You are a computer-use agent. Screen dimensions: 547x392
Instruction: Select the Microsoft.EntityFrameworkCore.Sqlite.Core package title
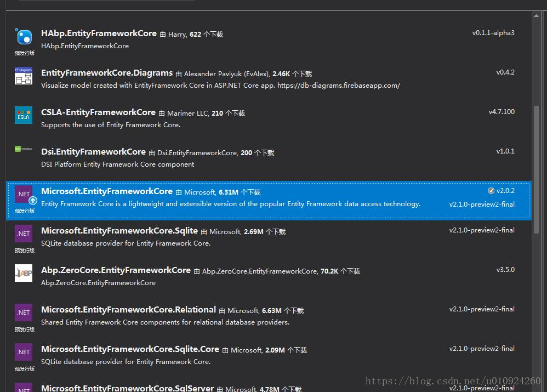[130, 349]
